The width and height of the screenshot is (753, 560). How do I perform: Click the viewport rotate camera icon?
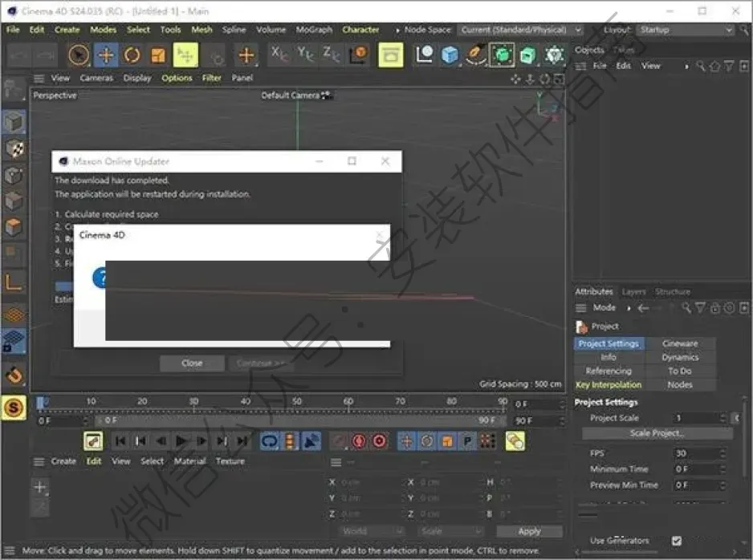(544, 79)
